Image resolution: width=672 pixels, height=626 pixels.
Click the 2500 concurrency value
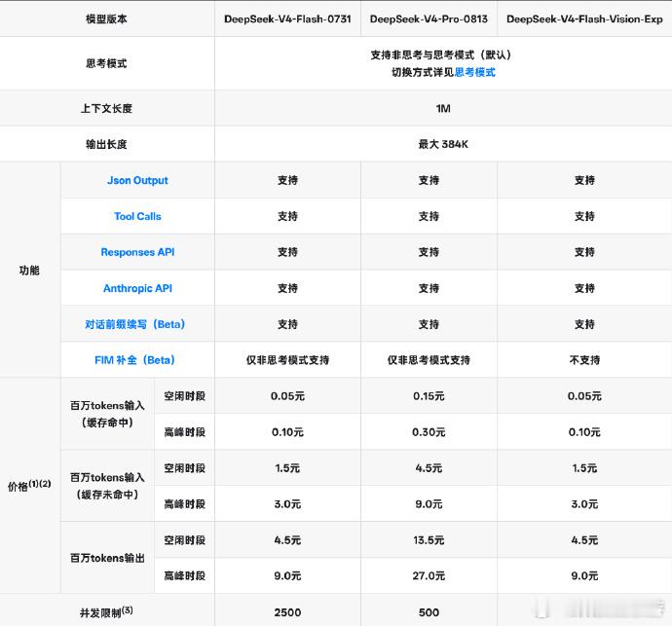point(287,612)
